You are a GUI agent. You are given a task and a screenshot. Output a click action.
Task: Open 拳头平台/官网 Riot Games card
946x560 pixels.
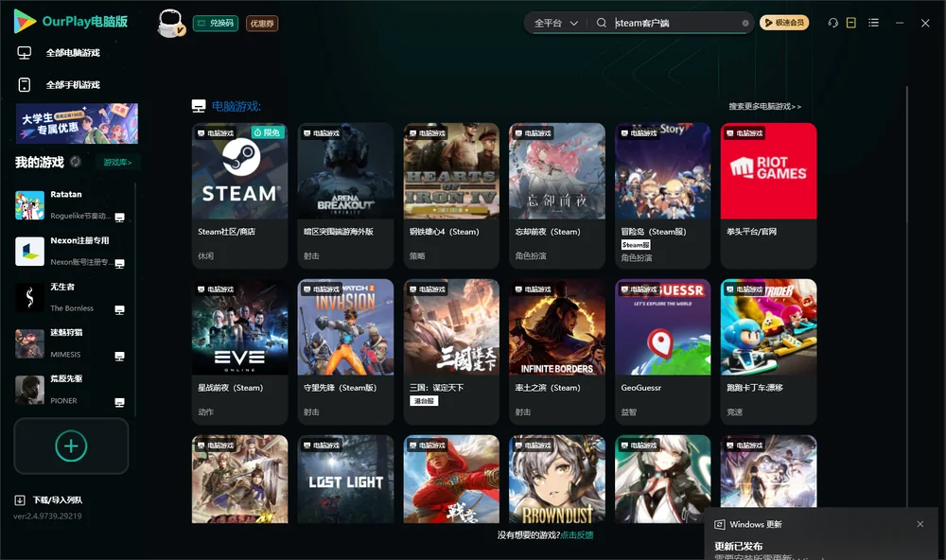click(768, 196)
